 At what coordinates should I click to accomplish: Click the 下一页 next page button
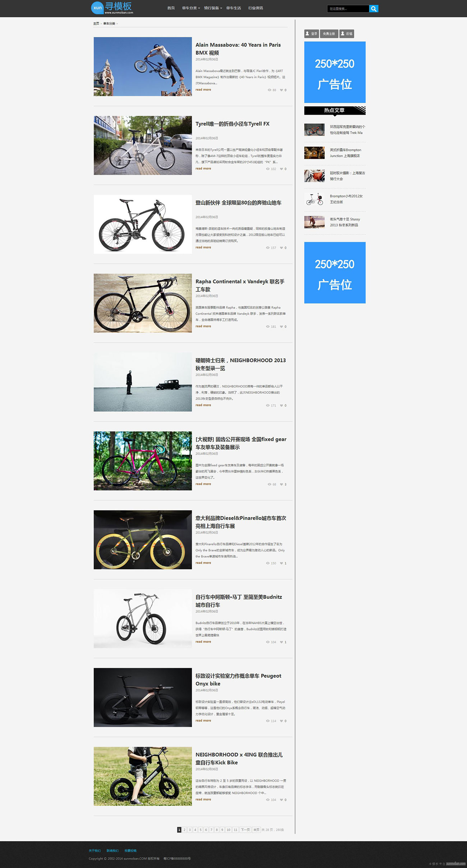(245, 830)
